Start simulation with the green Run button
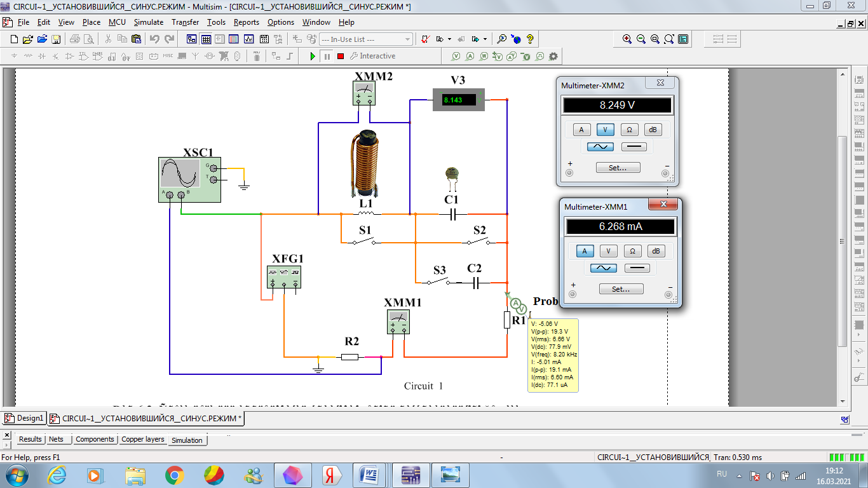This screenshot has height=488, width=868. click(x=313, y=56)
